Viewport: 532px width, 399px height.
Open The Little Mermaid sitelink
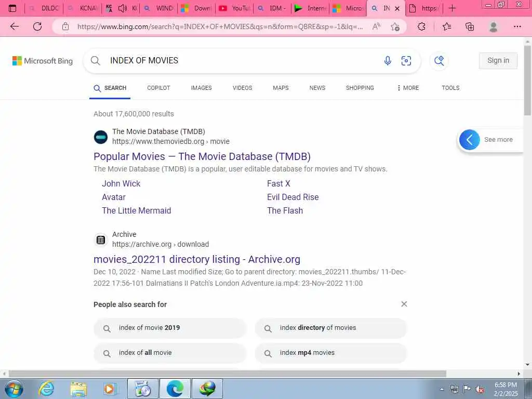[x=137, y=211]
